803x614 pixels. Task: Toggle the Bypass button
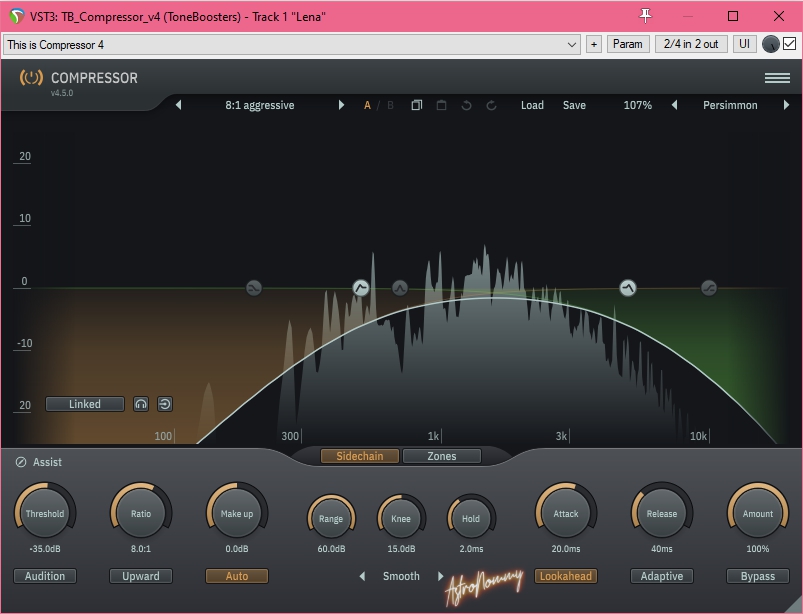pos(758,576)
